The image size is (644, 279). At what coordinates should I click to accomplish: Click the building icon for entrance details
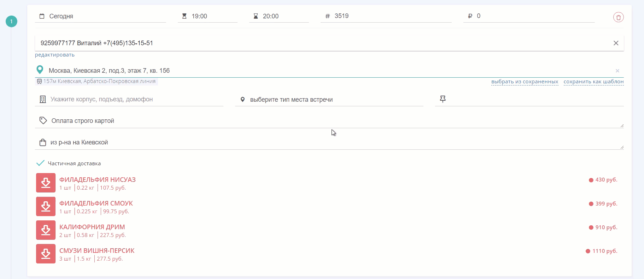43,99
